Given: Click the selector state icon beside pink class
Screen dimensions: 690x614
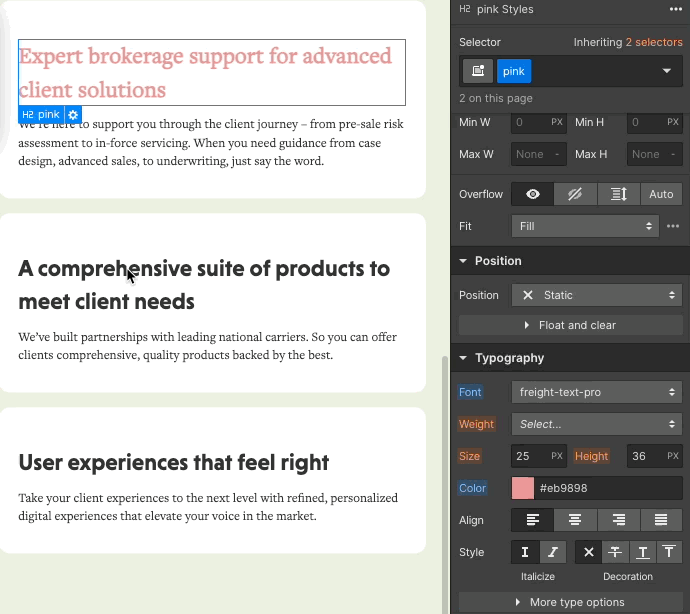Looking at the screenshot, I should [x=478, y=71].
